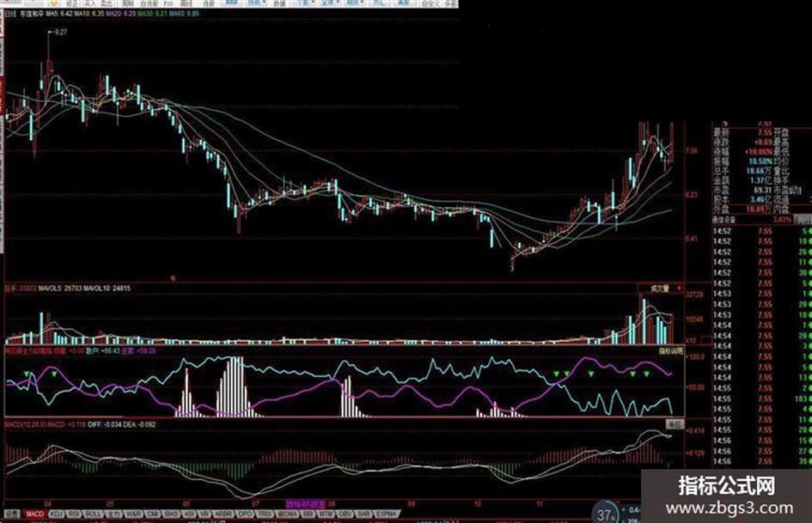The image size is (812, 523).
Task: Switch to the RSI indicator tab
Action: coord(74,514)
